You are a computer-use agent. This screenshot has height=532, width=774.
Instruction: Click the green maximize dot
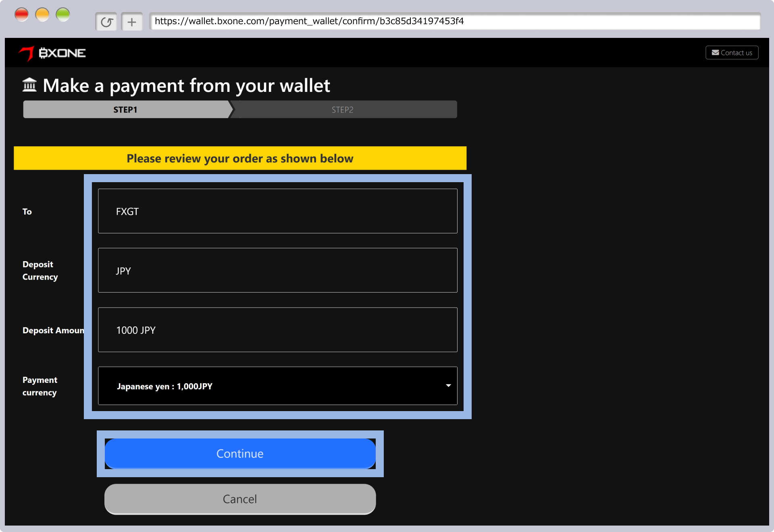[63, 15]
